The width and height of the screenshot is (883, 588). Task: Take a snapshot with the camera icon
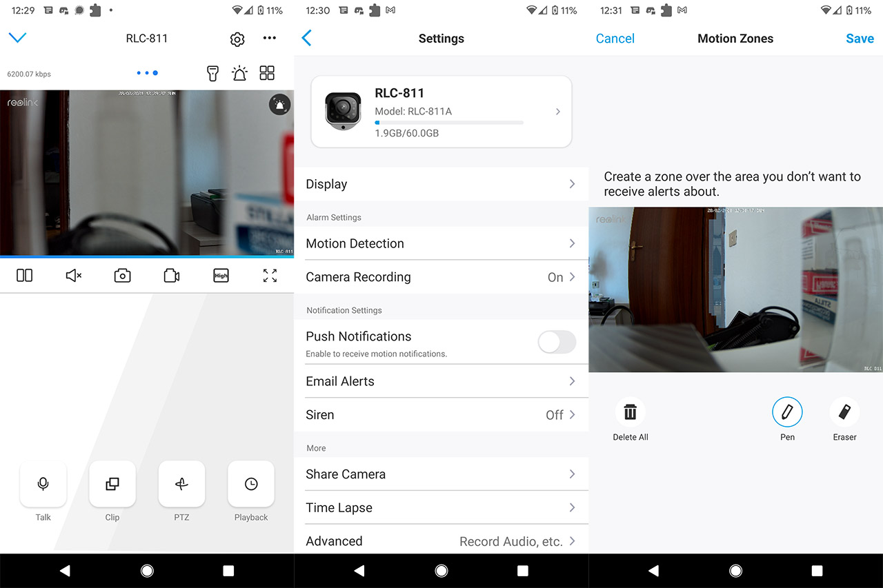point(122,276)
